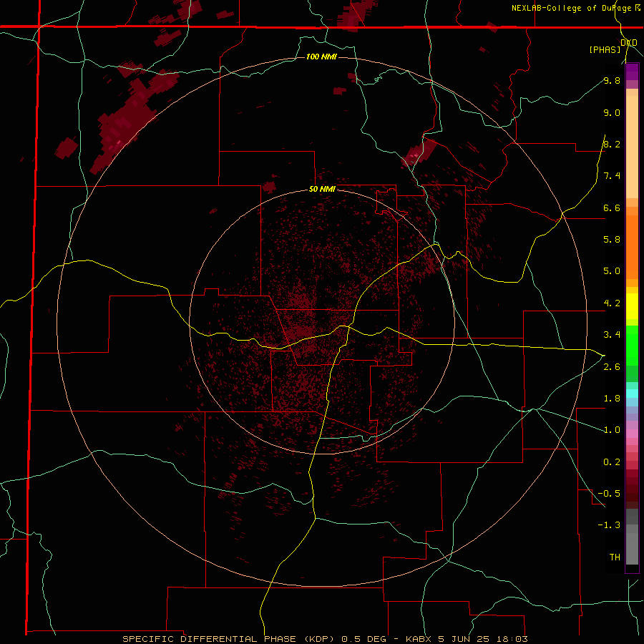The height and width of the screenshot is (644, 644).
Task: Click the [PHAS] legend unit label
Action: tap(605, 49)
